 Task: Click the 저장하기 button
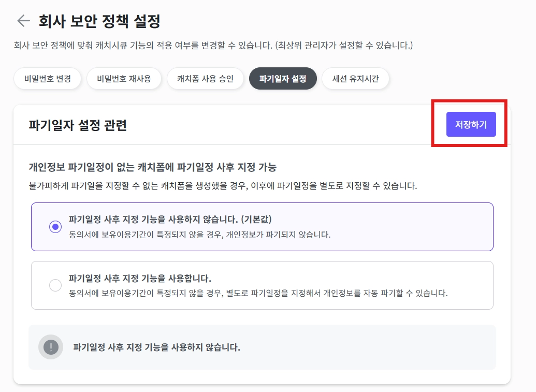[471, 124]
